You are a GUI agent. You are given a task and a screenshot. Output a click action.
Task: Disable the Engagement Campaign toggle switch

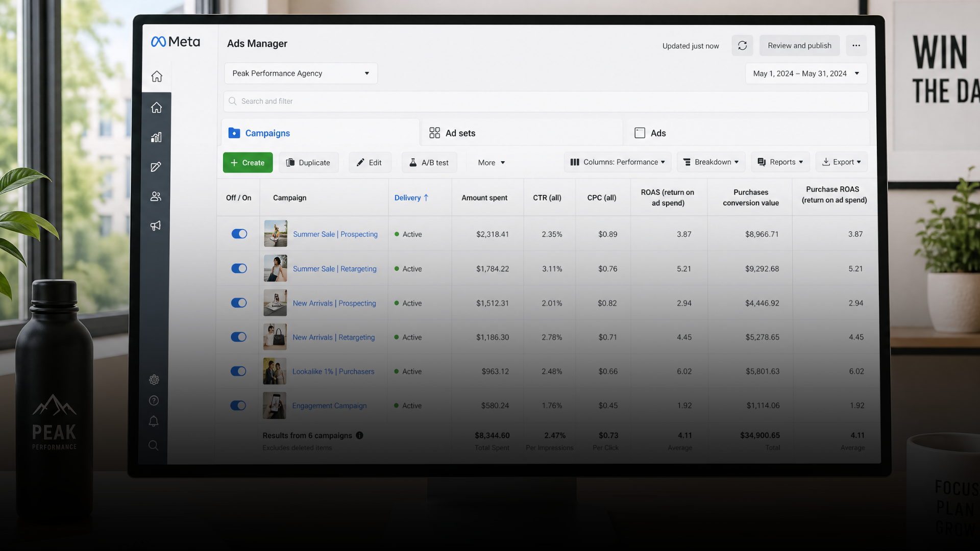tap(238, 405)
